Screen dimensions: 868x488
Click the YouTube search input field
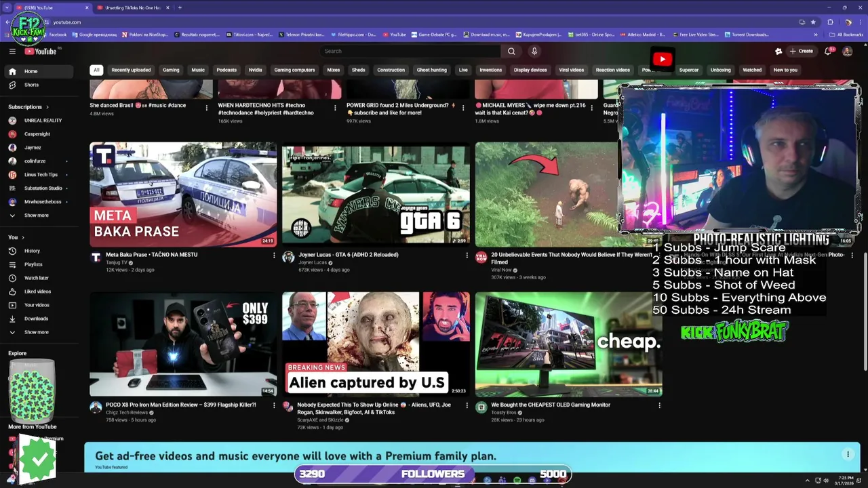tap(410, 51)
